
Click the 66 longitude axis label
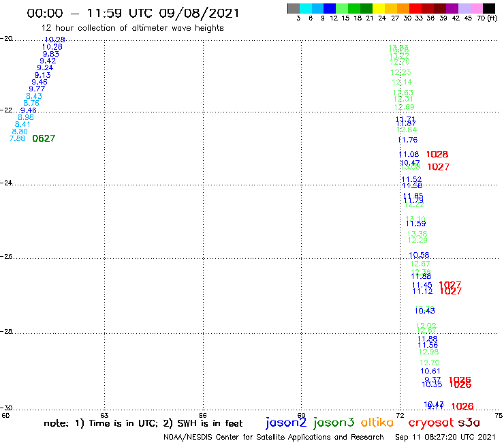point(203,415)
